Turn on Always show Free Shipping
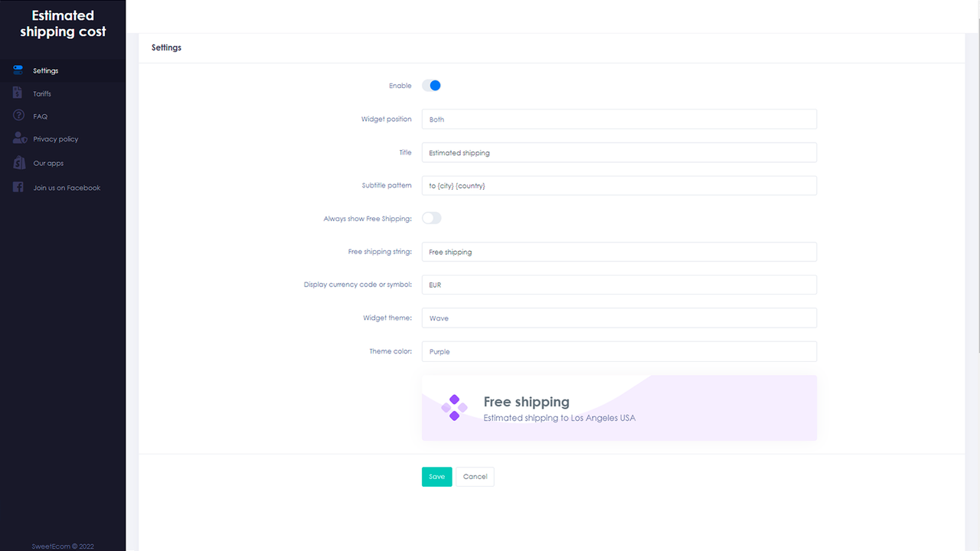The image size is (980, 551). point(431,218)
